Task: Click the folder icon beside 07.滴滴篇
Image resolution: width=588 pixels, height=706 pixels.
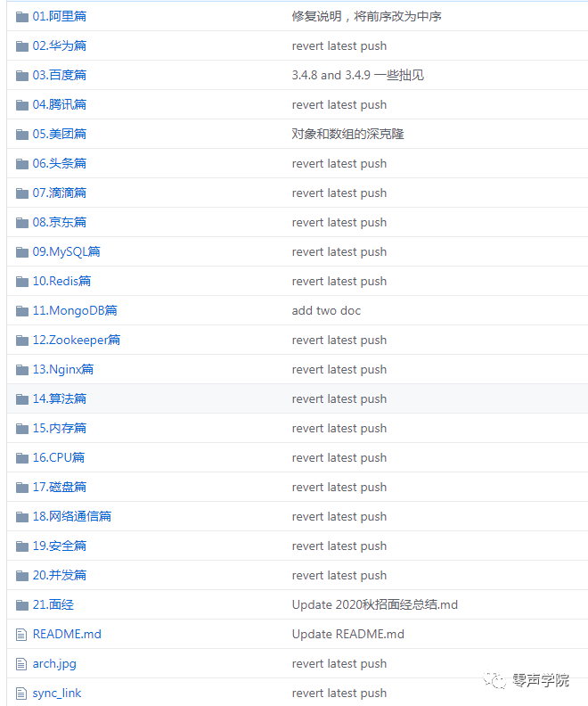Action: click(22, 193)
